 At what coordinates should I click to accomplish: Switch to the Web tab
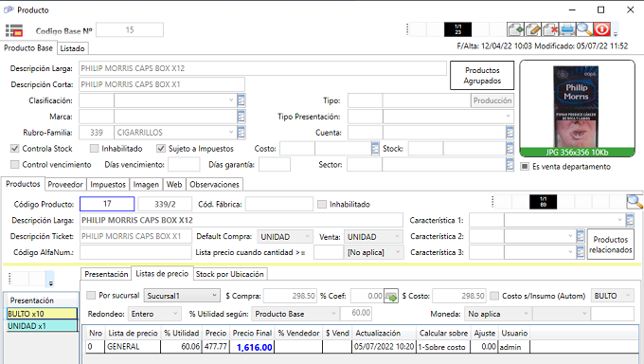174,185
